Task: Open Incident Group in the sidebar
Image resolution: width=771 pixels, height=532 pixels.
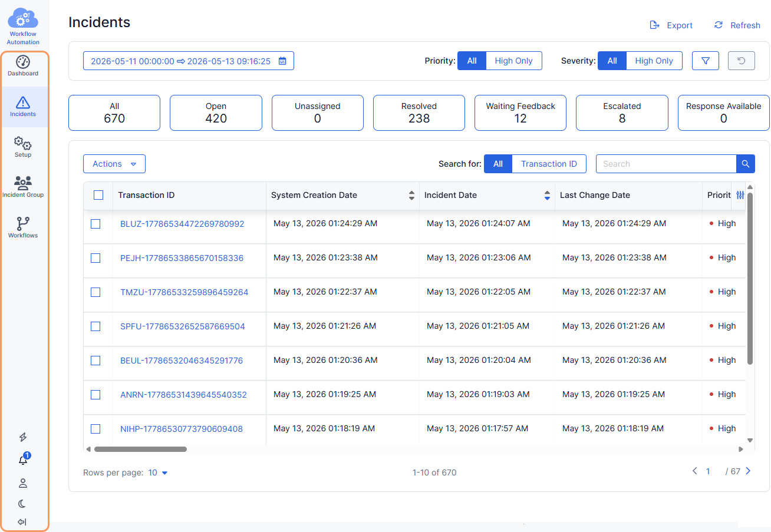Action: click(x=23, y=187)
